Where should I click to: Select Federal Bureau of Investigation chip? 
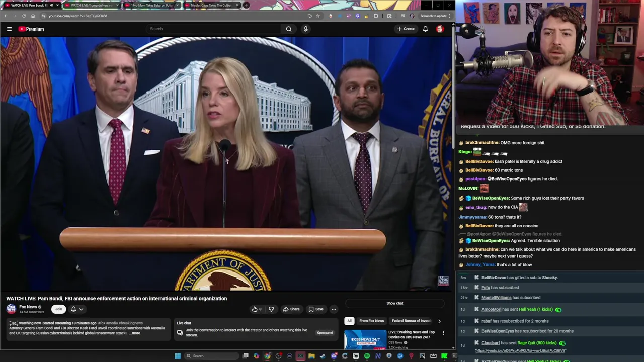[x=411, y=321]
